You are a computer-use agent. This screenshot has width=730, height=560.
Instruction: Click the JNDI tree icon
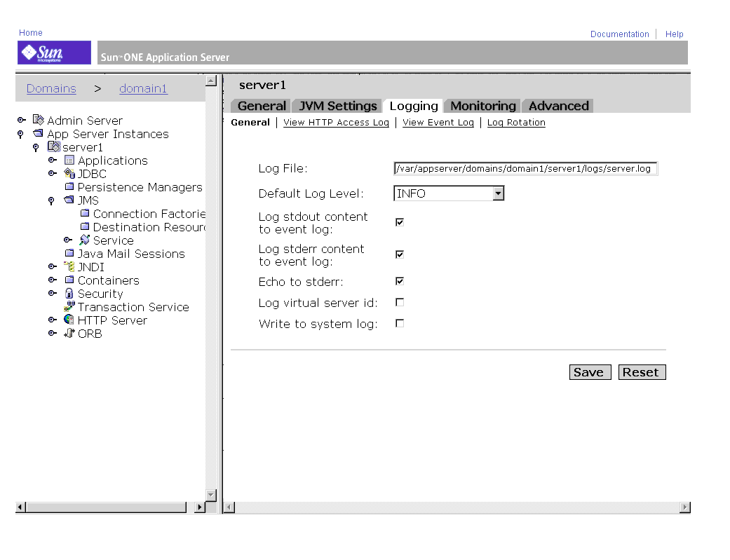(69, 266)
